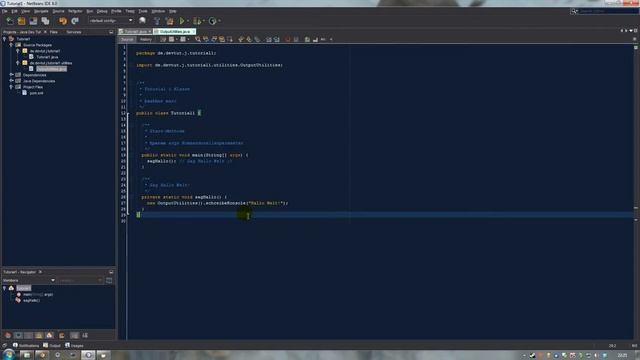Click the New File toolbar icon
The height and width of the screenshot is (360, 640).
[10, 21]
